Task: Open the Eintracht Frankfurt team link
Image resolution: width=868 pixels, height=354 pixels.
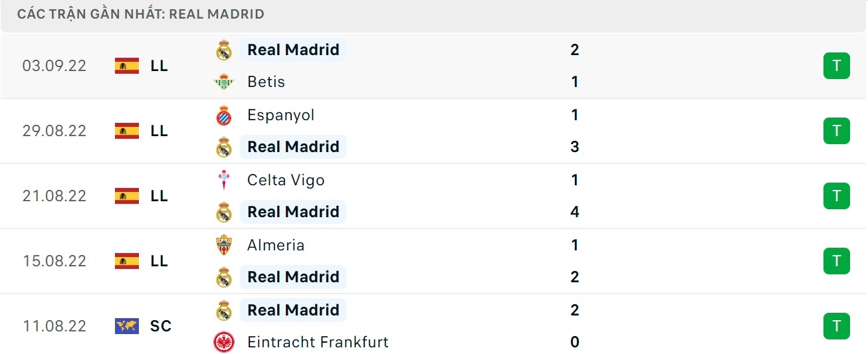Action: pyautogui.click(x=318, y=342)
